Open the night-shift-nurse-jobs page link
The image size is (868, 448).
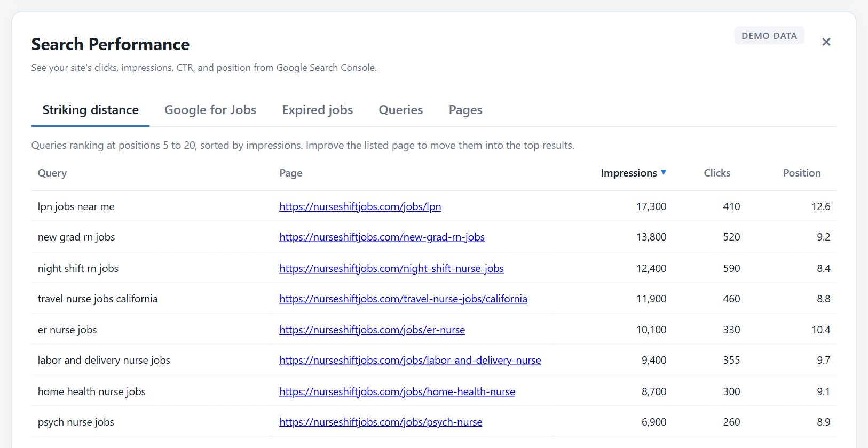click(x=392, y=268)
